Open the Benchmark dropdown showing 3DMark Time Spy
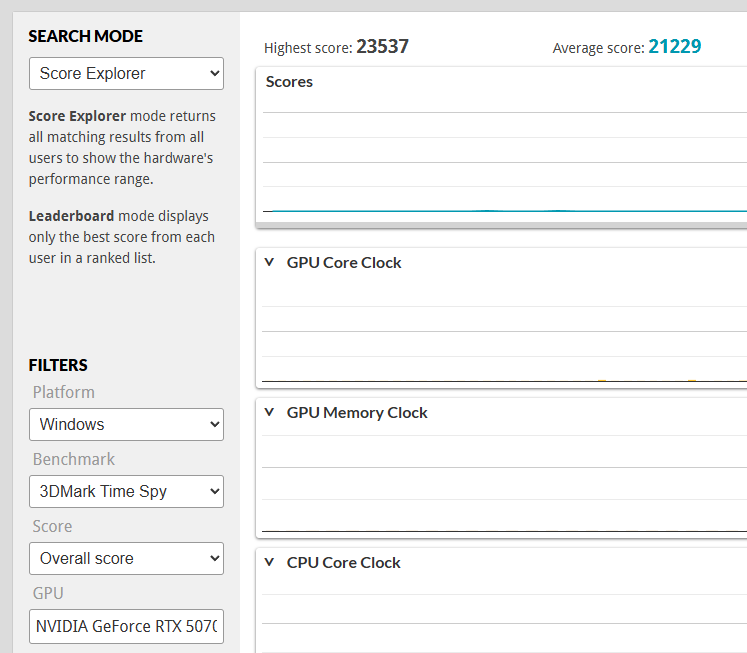Screen dimensions: 747x653 click(x=126, y=491)
